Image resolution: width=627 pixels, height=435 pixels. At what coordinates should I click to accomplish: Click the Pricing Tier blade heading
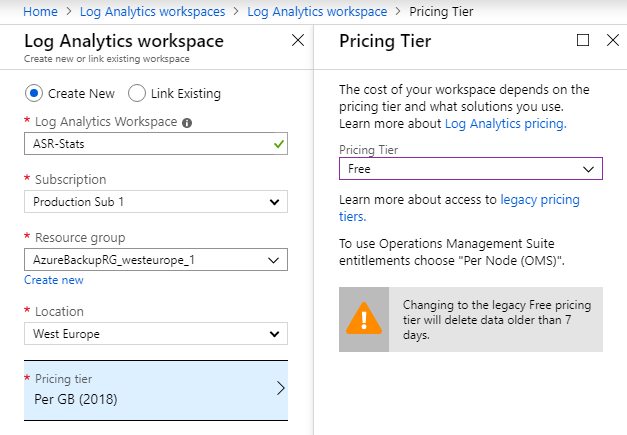pyautogui.click(x=385, y=41)
